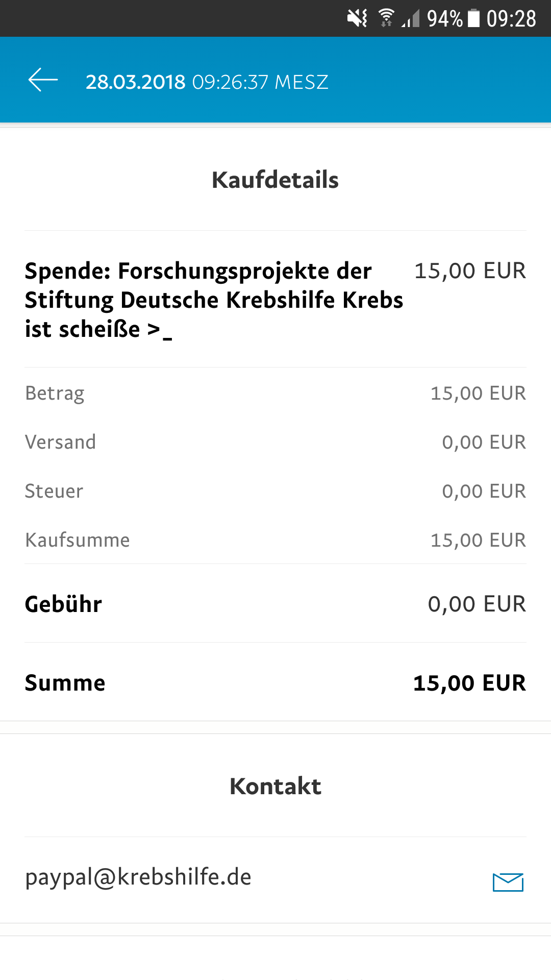
Task: Select the Kaufdetails section heading
Action: point(275,180)
